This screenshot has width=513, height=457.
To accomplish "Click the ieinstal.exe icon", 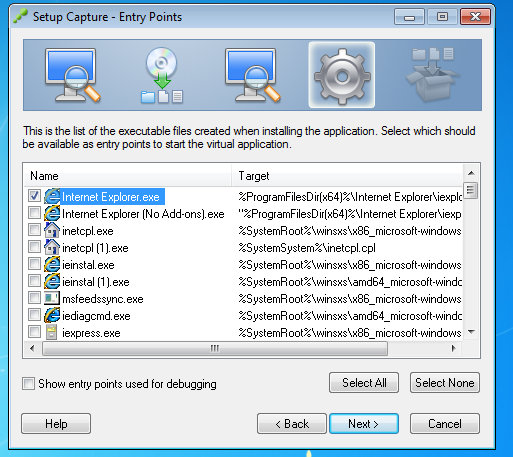I will (52, 264).
